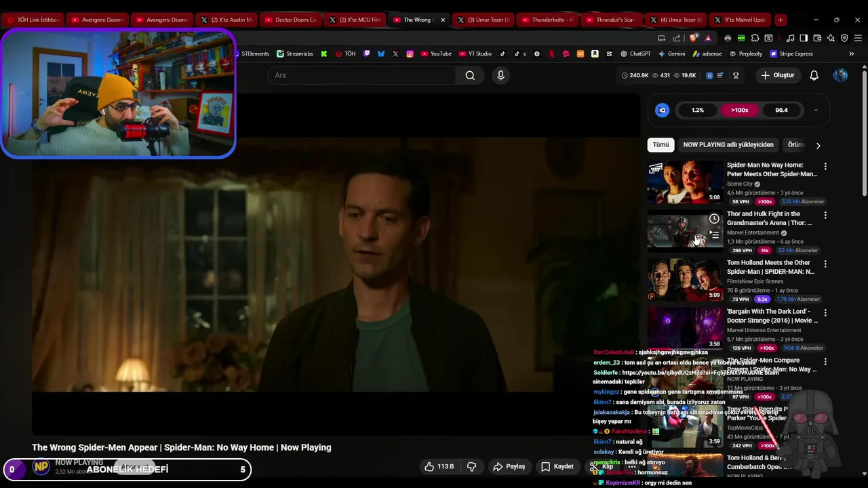Screen dimensions: 868x488
Task: Open a new browser tab
Action: [781, 20]
